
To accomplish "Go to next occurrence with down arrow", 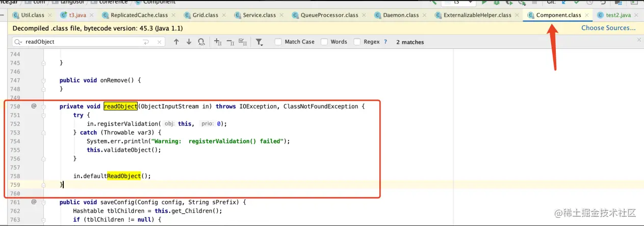I will (189, 42).
